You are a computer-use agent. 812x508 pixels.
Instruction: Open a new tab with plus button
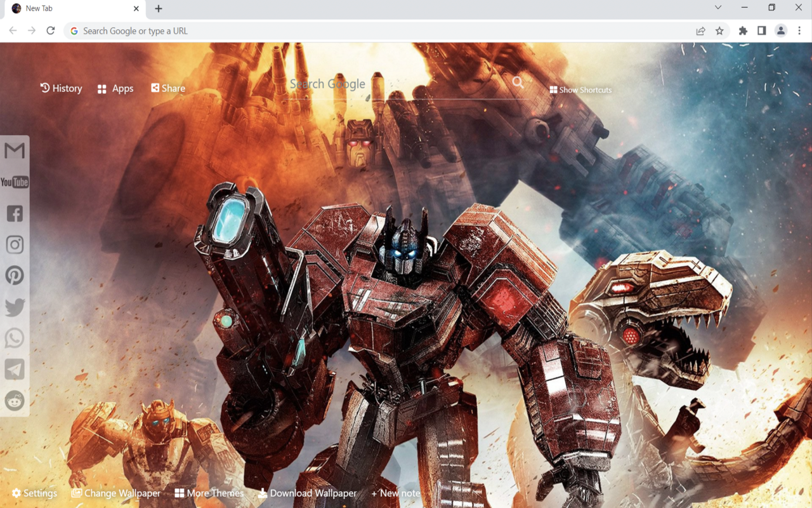pyautogui.click(x=159, y=9)
